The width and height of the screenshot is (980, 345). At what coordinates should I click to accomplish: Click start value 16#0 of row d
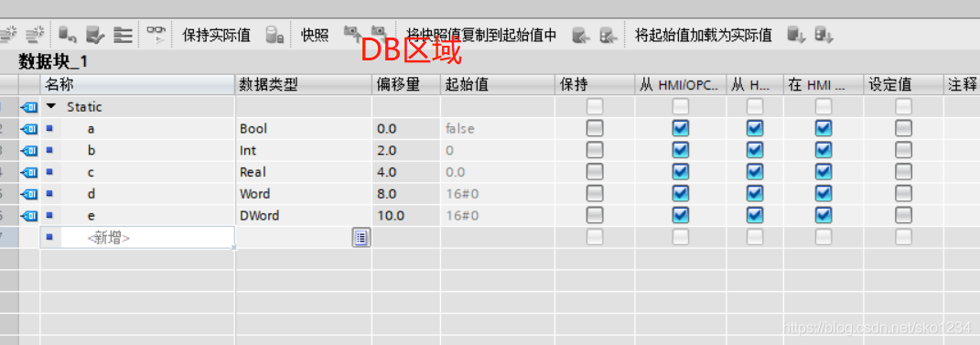(x=498, y=194)
